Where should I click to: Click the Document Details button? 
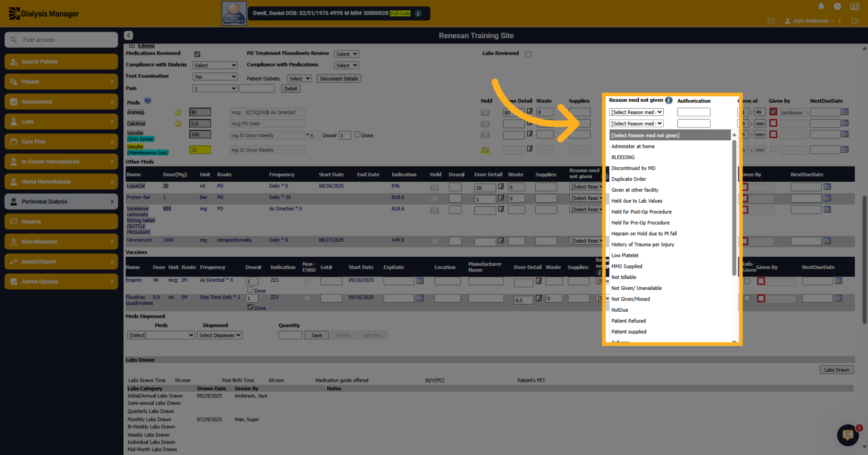click(x=339, y=79)
